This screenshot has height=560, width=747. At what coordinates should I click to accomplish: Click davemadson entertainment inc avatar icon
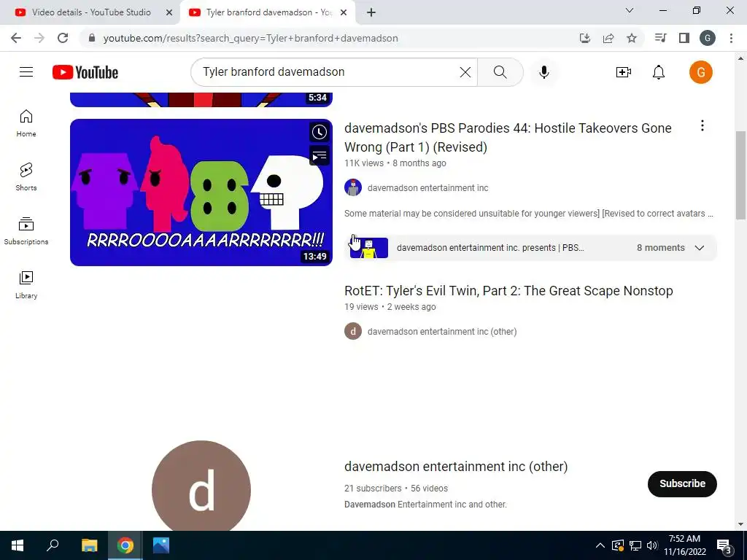tap(353, 187)
